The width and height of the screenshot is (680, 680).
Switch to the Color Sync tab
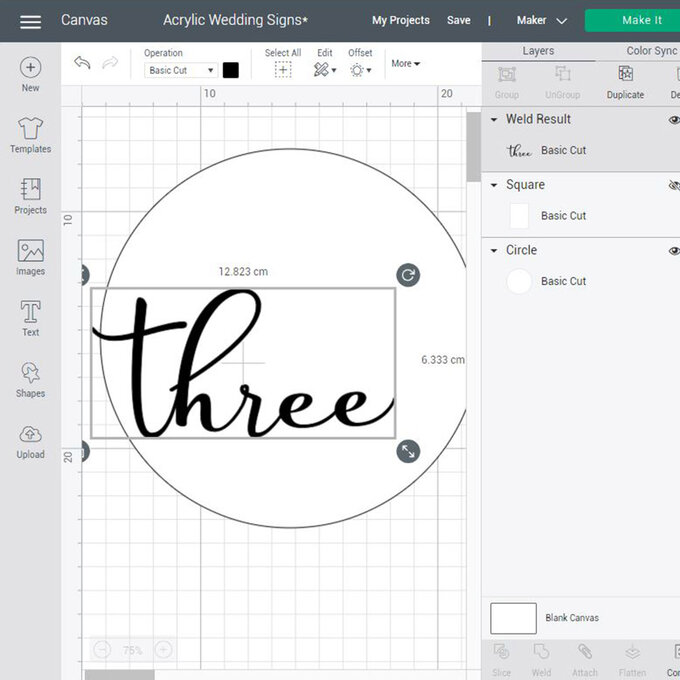pos(650,51)
